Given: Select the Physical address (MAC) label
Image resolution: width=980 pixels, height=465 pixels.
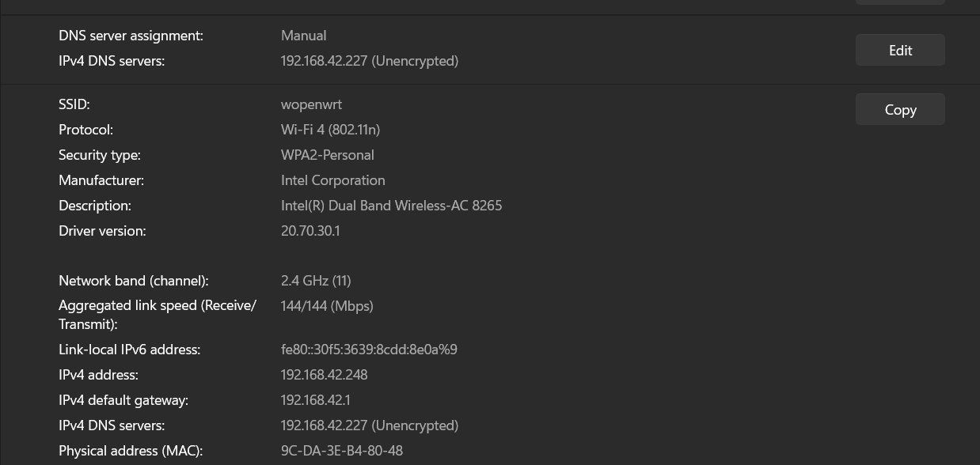Looking at the screenshot, I should click(x=131, y=451).
